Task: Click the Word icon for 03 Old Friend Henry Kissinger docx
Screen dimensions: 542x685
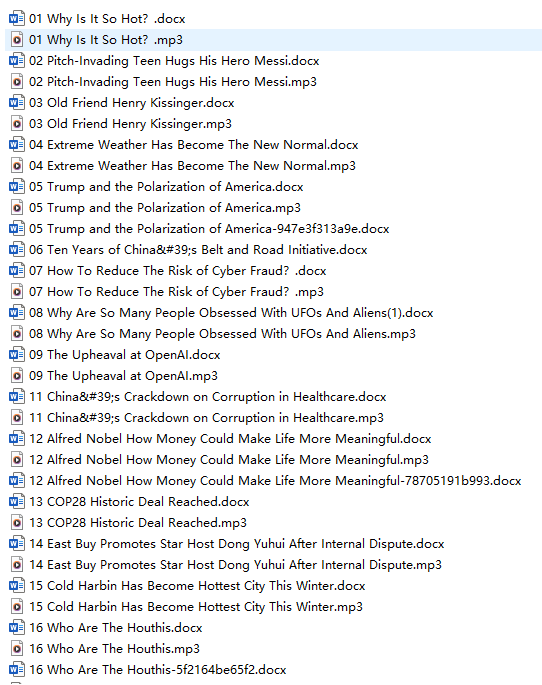Action: click(17, 103)
